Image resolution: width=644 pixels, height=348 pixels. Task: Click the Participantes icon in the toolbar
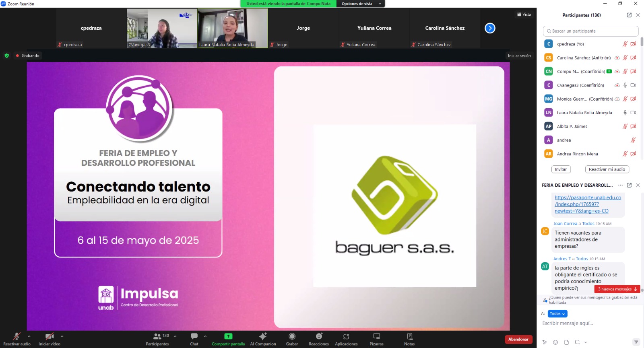pos(157,337)
